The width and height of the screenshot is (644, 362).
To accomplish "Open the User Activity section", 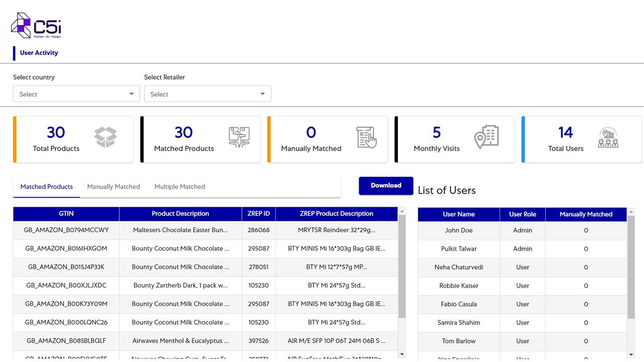I will [39, 53].
